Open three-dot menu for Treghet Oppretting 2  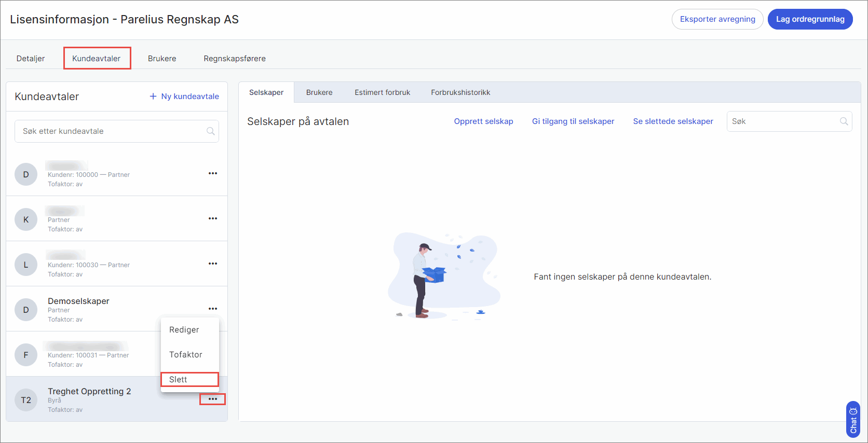(213, 399)
